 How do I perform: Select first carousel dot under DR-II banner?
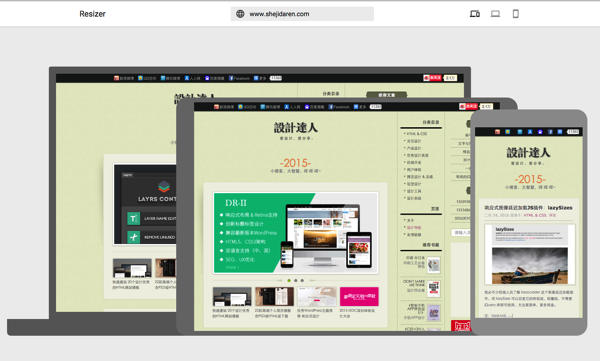pos(289,281)
